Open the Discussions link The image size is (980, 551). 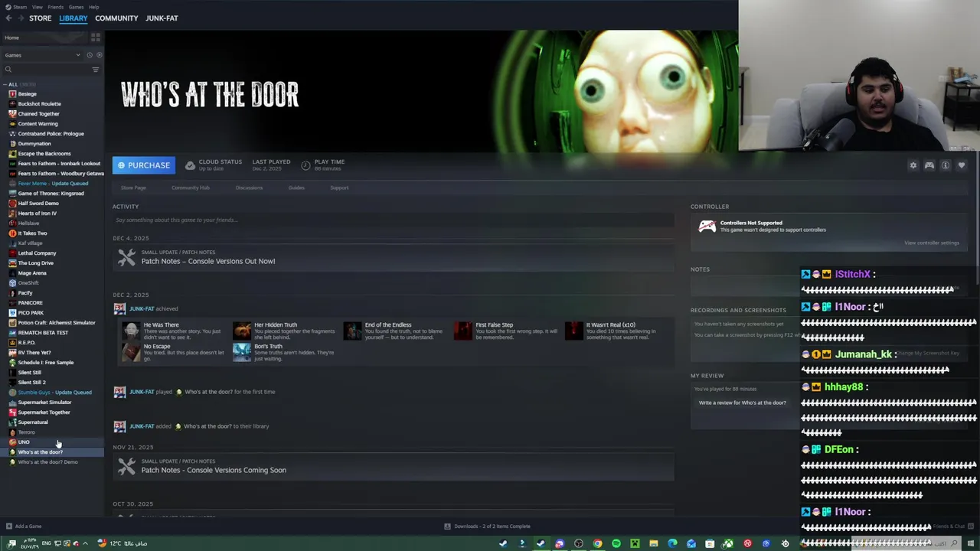[249, 187]
